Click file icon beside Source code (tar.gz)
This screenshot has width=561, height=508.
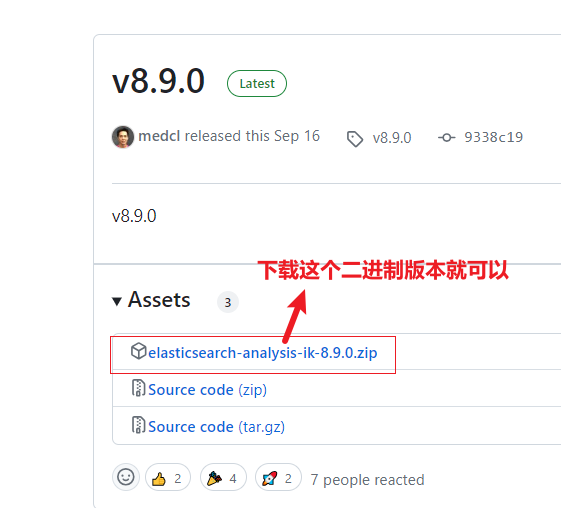click(138, 425)
